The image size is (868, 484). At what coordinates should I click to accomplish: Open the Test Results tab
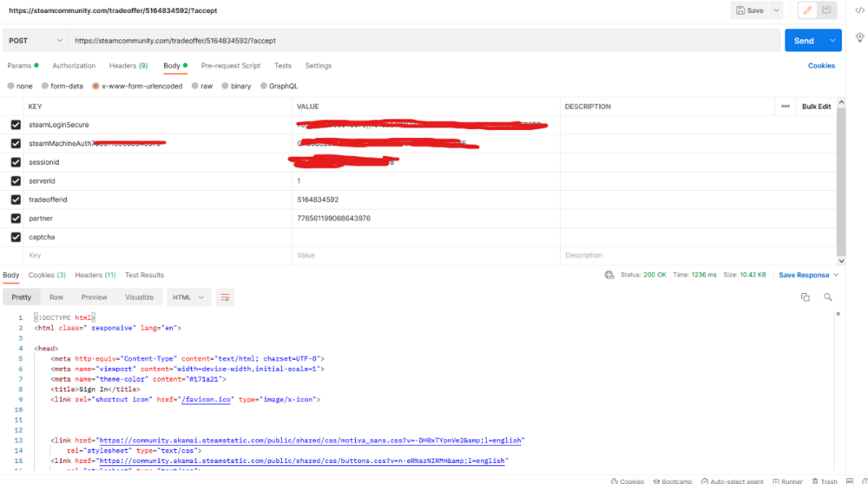144,275
